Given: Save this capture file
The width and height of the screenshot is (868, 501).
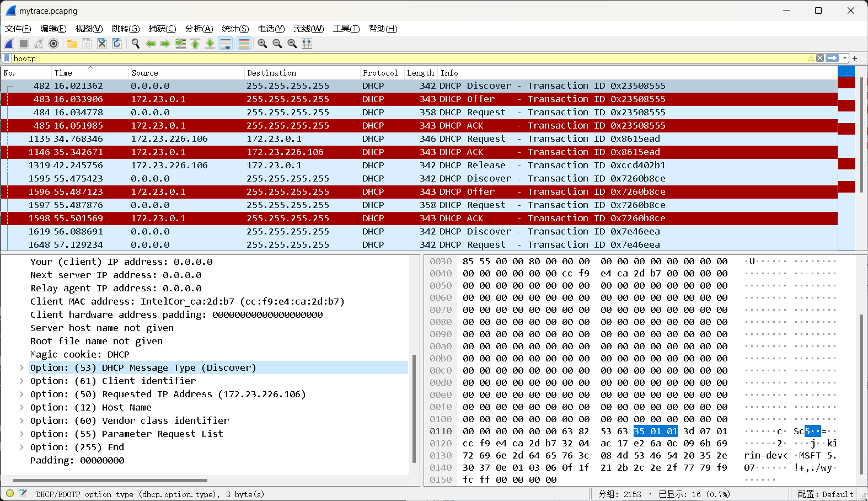Looking at the screenshot, I should [x=87, y=44].
